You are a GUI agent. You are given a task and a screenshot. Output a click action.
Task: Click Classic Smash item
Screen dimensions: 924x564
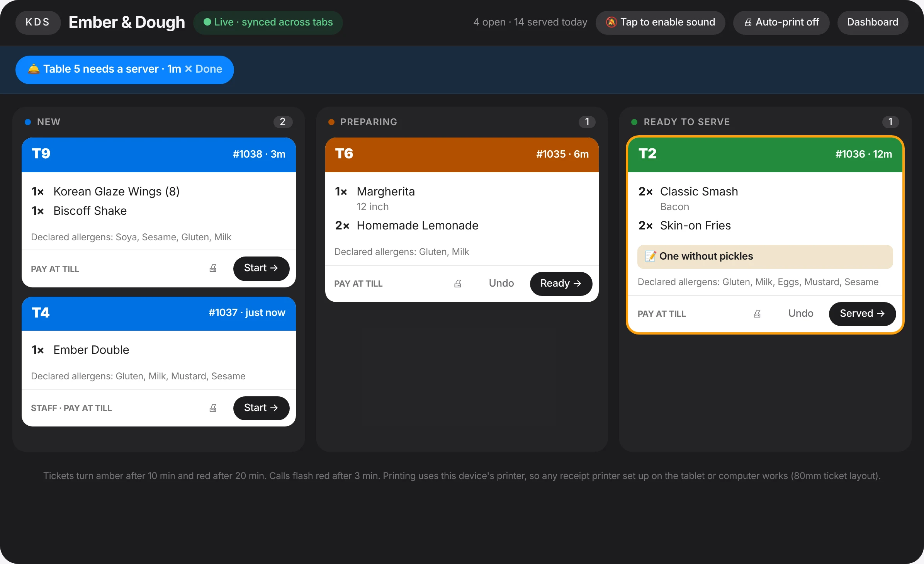(699, 192)
